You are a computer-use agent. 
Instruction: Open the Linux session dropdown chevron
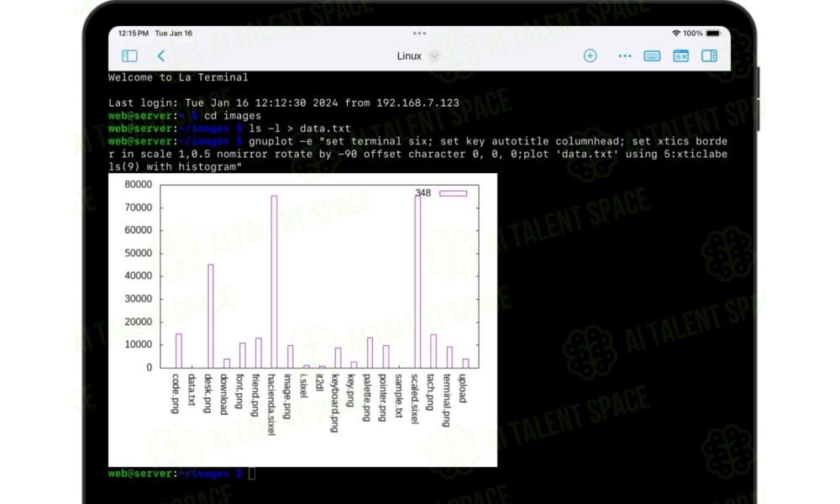pos(434,56)
